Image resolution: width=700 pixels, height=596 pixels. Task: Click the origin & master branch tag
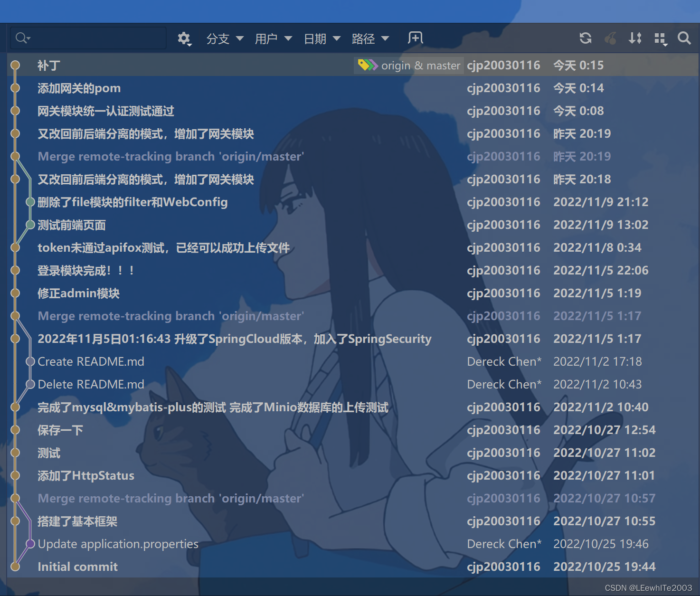click(408, 66)
